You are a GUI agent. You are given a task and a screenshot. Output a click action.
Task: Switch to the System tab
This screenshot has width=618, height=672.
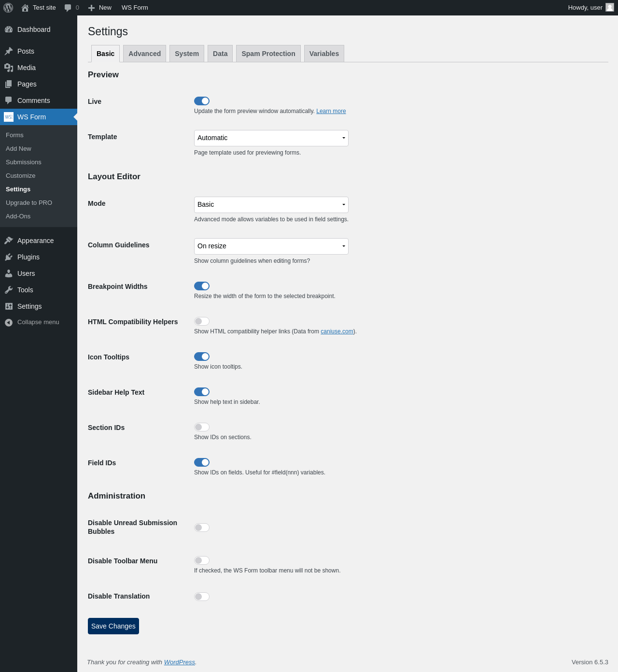[x=187, y=54]
